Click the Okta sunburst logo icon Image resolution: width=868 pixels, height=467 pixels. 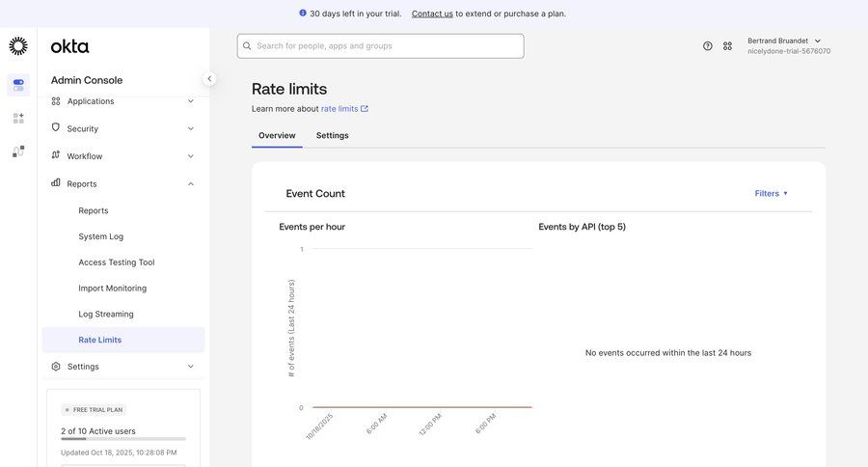point(18,46)
